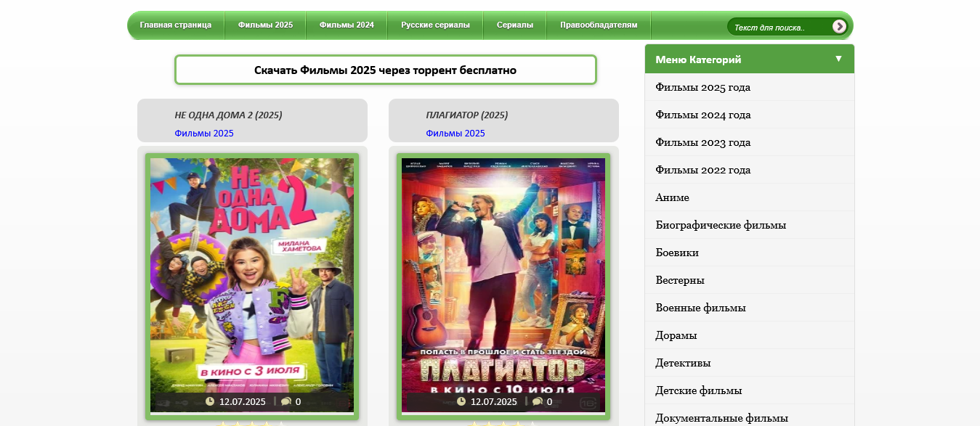Viewport: 980px width, 426px height.
Task: Choose the Биографические фильмы category
Action: point(750,225)
